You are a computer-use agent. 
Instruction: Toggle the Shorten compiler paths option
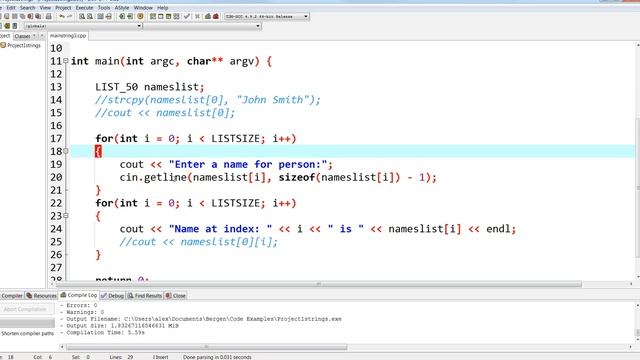click(x=27, y=333)
